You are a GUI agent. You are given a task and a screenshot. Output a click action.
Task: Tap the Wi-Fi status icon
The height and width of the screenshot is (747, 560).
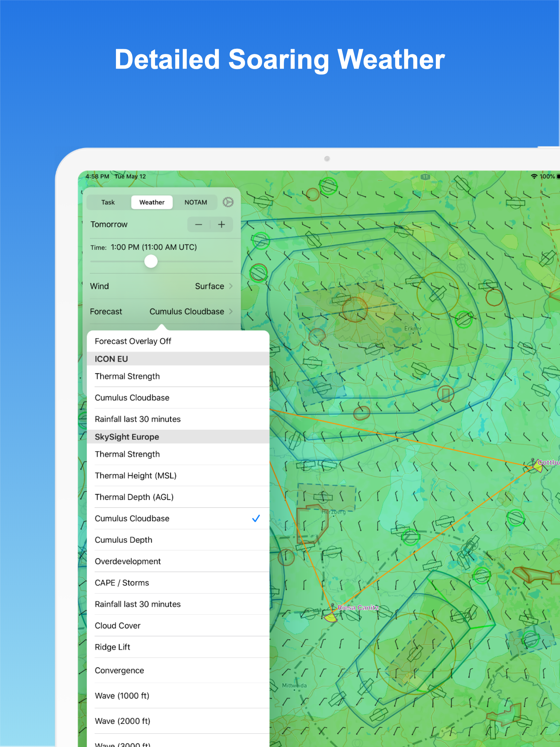tap(534, 176)
